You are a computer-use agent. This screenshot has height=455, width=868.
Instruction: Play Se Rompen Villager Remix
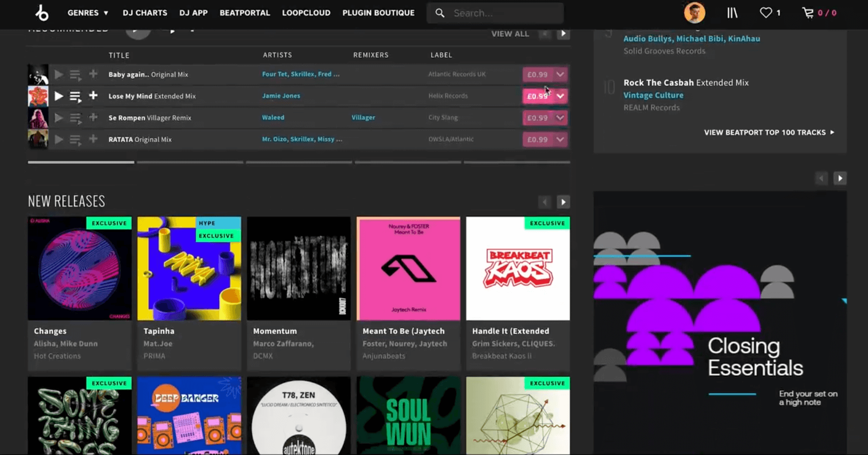(59, 118)
